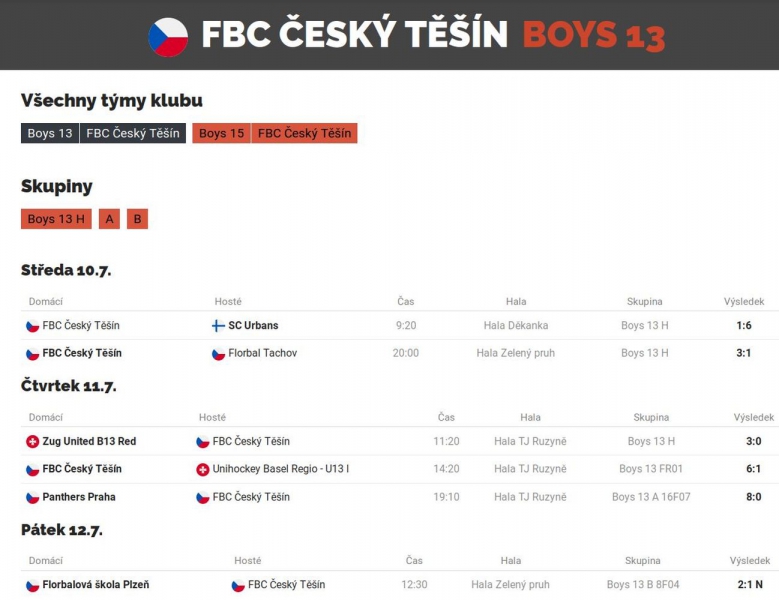Select group B button
This screenshot has height=600, width=779.
pos(137,219)
